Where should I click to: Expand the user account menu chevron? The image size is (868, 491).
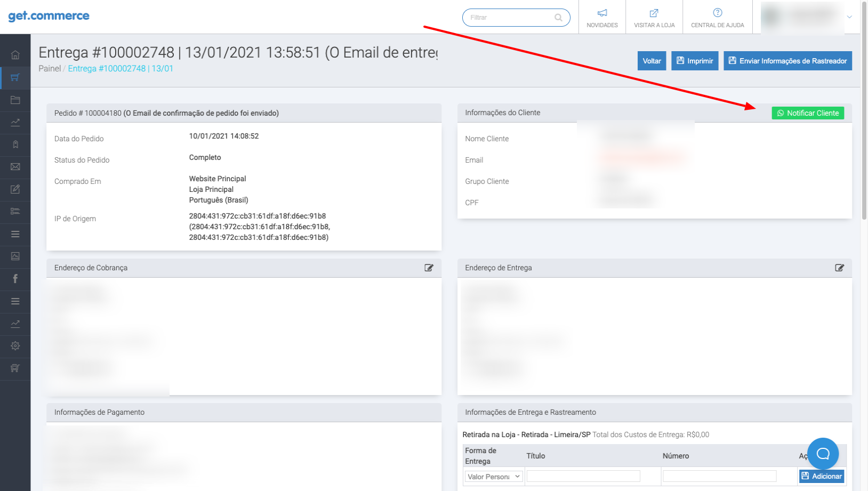[849, 17]
